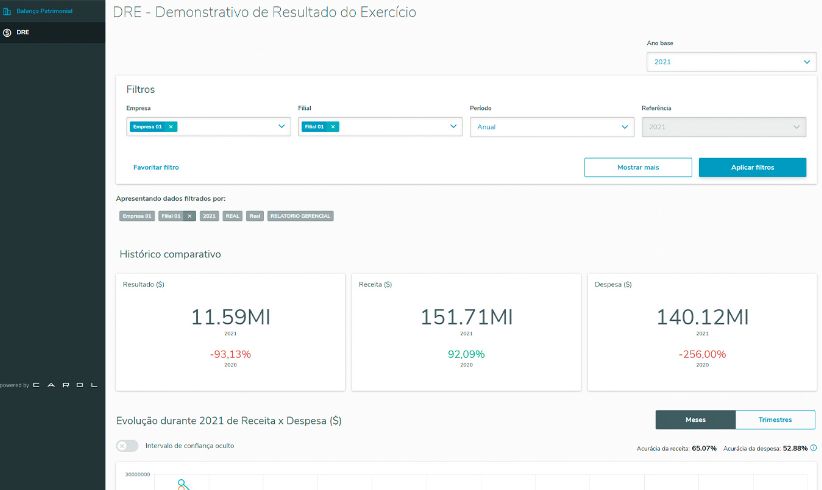
Task: Remove Empresa 01 tag from Empresa filter
Action: point(171,127)
